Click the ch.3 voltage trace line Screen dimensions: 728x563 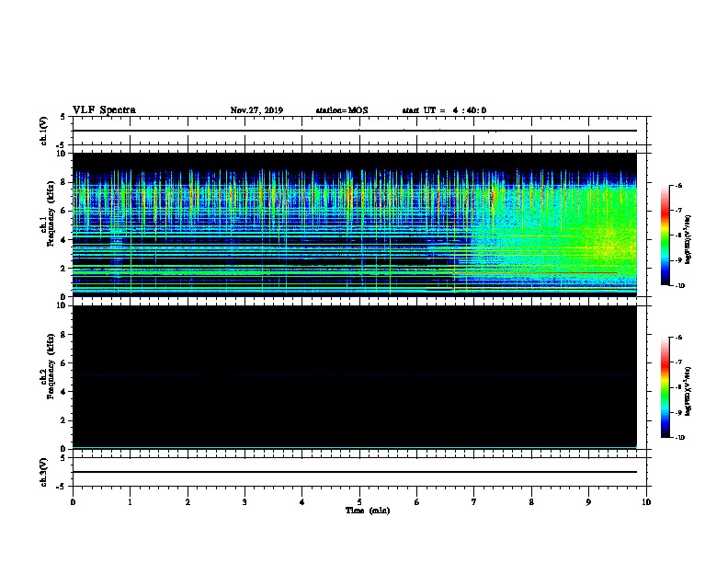coord(355,472)
